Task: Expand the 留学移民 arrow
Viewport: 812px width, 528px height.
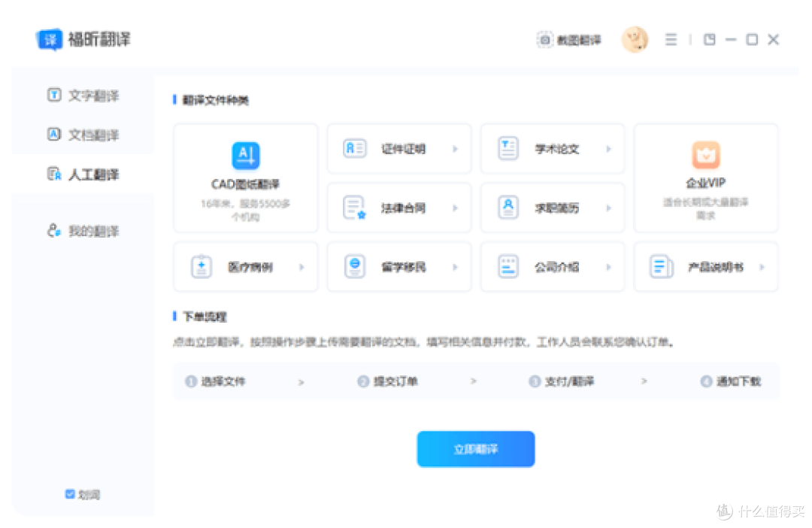Action: coord(455,267)
